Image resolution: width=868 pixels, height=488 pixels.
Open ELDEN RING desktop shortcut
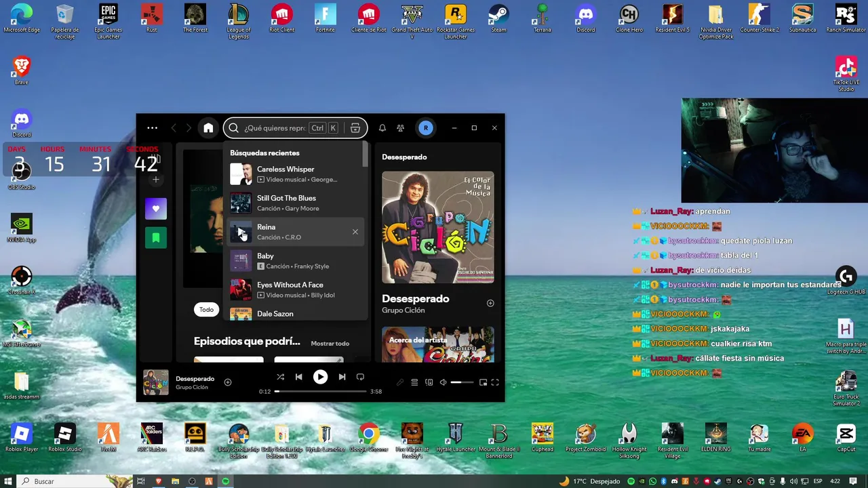pyautogui.click(x=715, y=438)
